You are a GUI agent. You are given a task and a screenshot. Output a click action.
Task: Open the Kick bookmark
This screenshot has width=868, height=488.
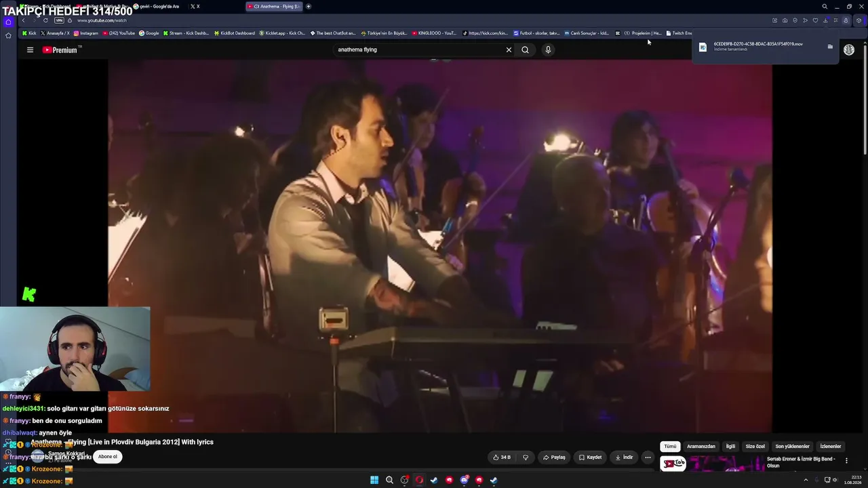coord(29,33)
